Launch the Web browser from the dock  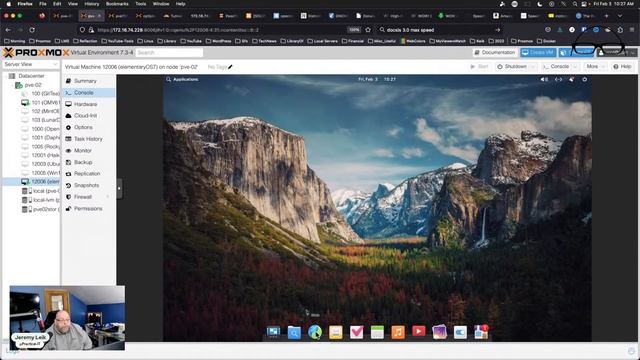(315, 332)
